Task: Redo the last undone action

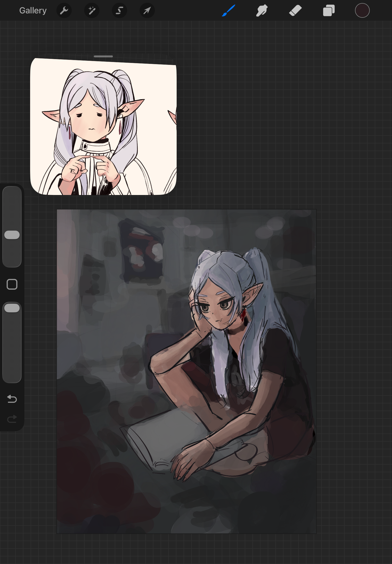Action: click(x=12, y=419)
